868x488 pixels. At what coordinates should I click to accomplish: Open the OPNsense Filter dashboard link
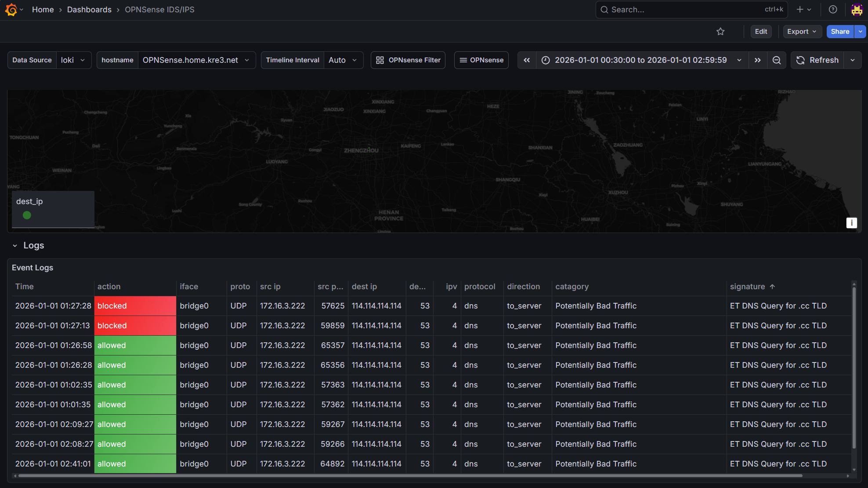tap(408, 60)
